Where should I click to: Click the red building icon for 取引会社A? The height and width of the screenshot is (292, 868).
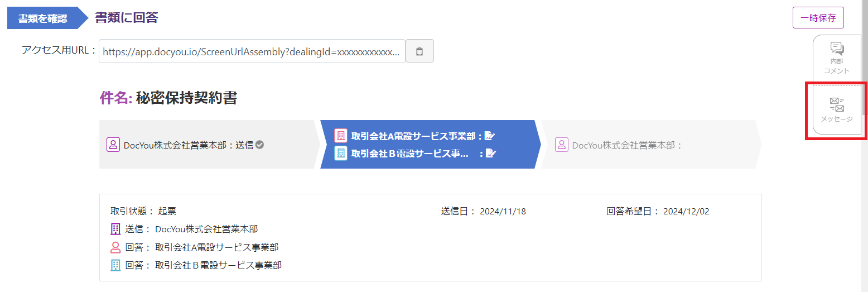point(341,136)
